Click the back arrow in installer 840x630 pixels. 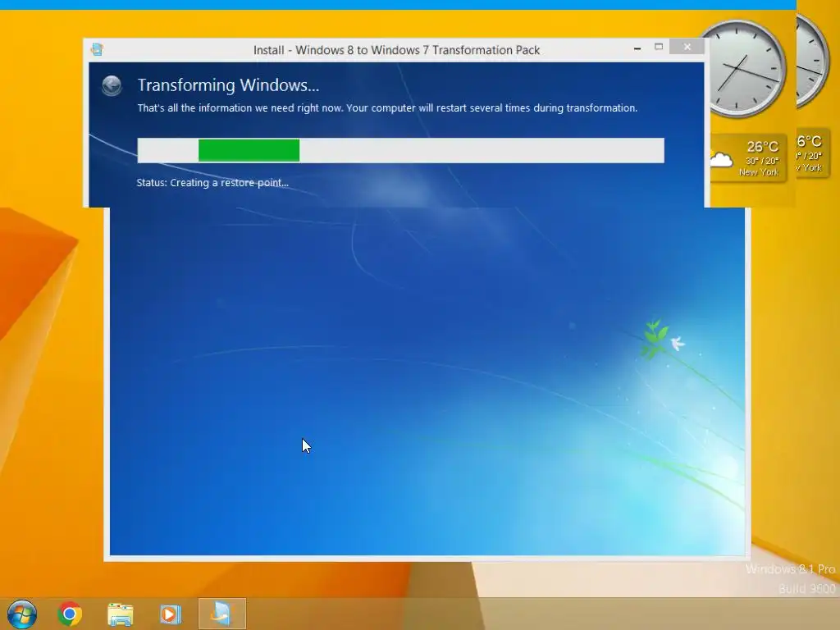[112, 85]
